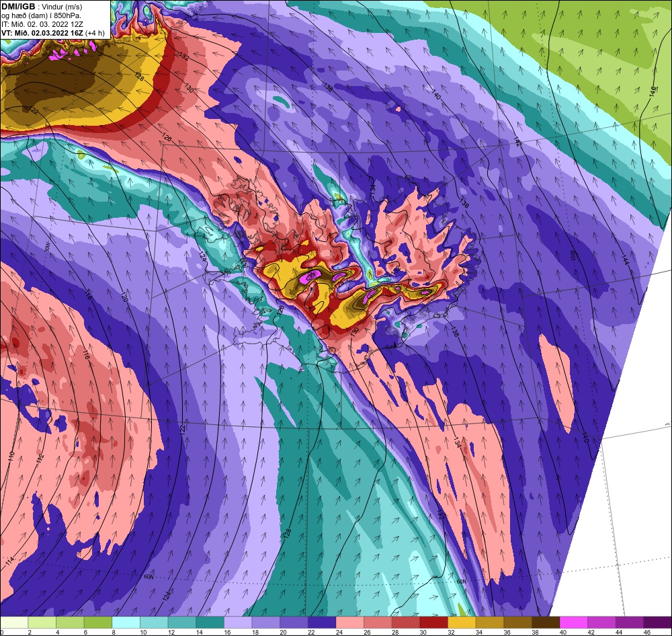Click the 'VT: Mið. 02.03.2022 16Z (+4 h)' line

[x=53, y=33]
